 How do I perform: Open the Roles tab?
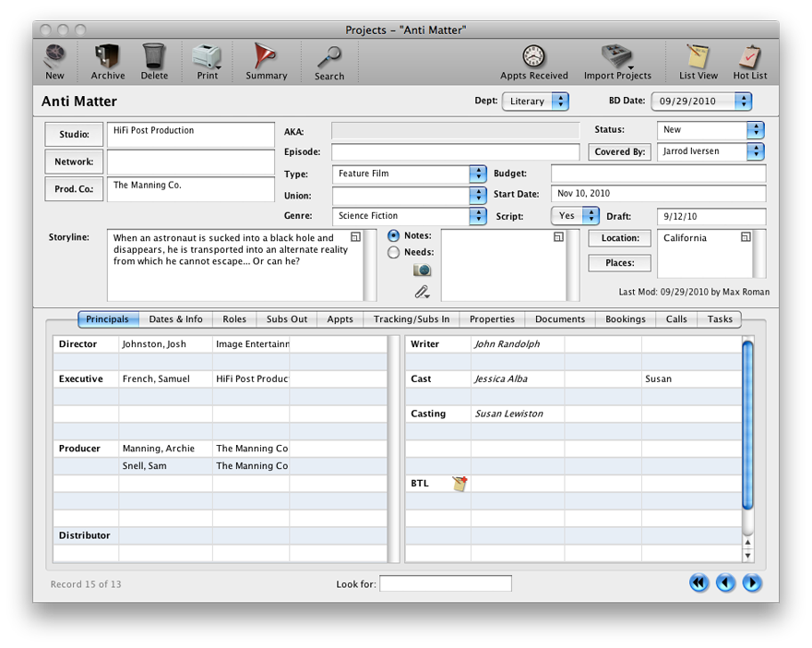pos(234,319)
